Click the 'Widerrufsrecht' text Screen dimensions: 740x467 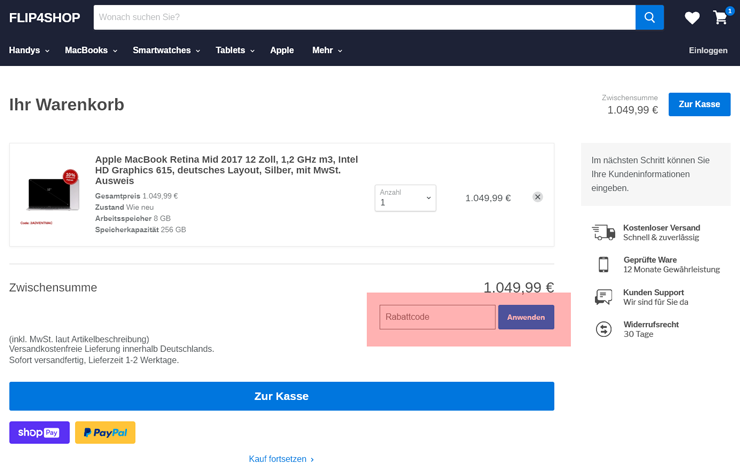pyautogui.click(x=651, y=324)
